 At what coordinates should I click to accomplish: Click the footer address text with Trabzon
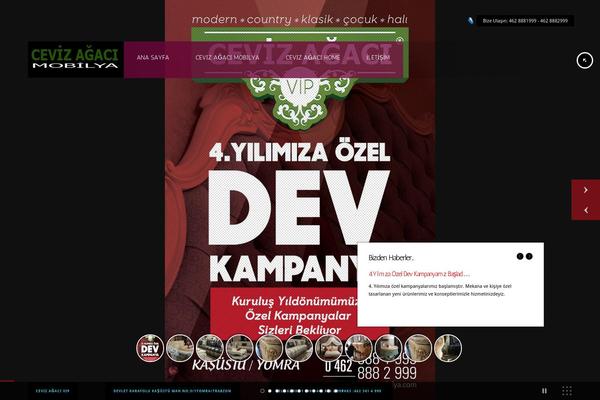click(172, 391)
